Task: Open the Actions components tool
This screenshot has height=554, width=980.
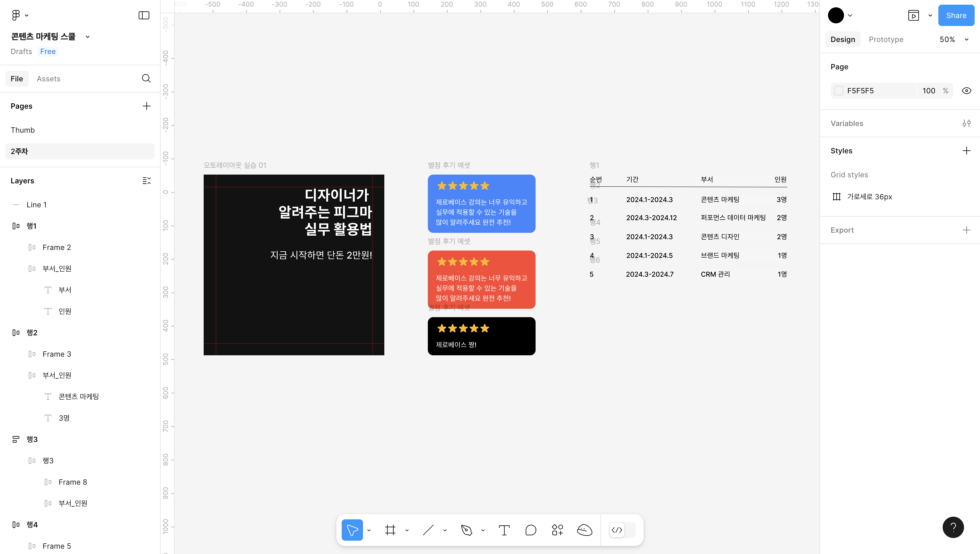Action: [557, 530]
